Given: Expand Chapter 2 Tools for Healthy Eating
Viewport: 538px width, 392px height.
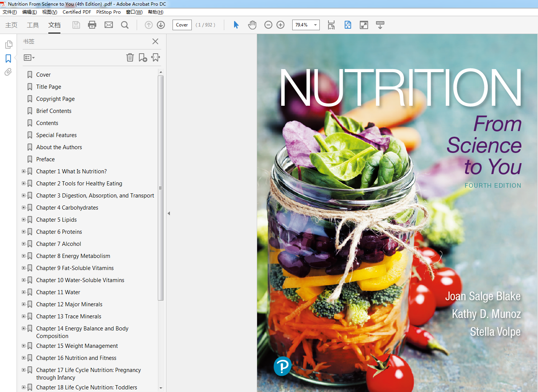Looking at the screenshot, I should [24, 184].
